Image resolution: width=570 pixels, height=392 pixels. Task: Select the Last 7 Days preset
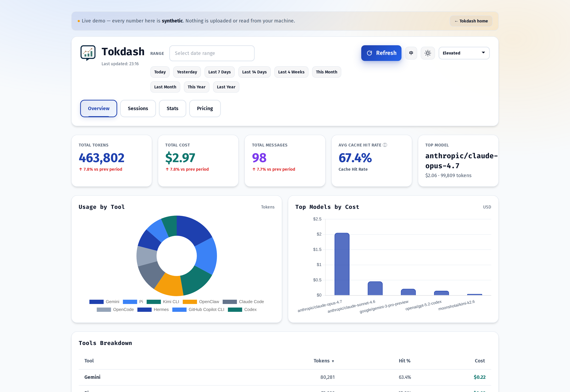coord(219,72)
